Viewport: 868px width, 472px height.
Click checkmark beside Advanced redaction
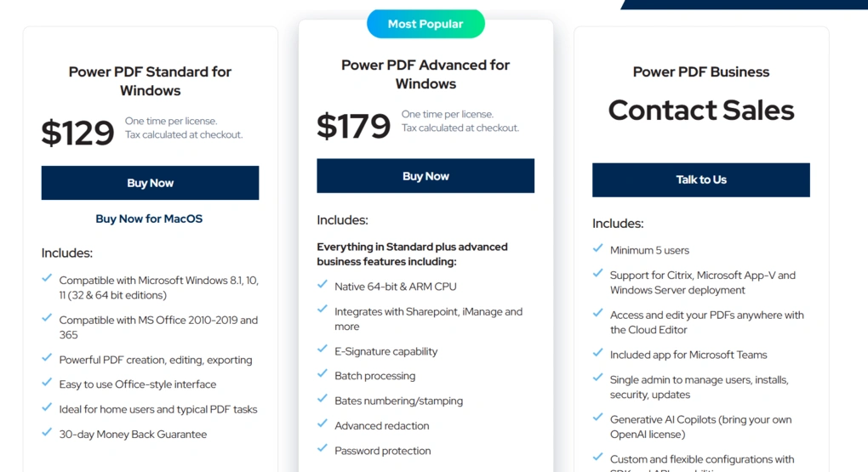(x=323, y=424)
